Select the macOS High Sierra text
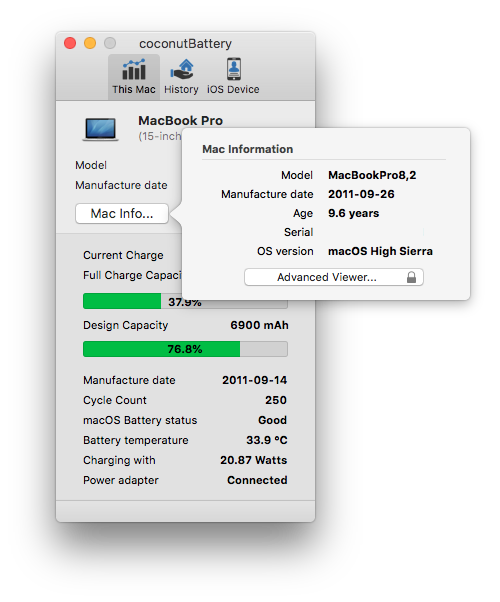This screenshot has width=500, height=602. click(380, 251)
